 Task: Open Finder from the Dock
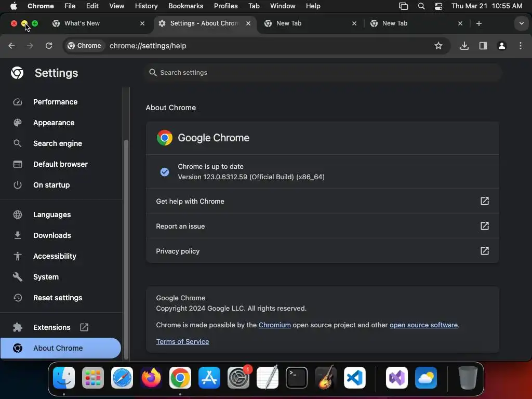pos(64,378)
